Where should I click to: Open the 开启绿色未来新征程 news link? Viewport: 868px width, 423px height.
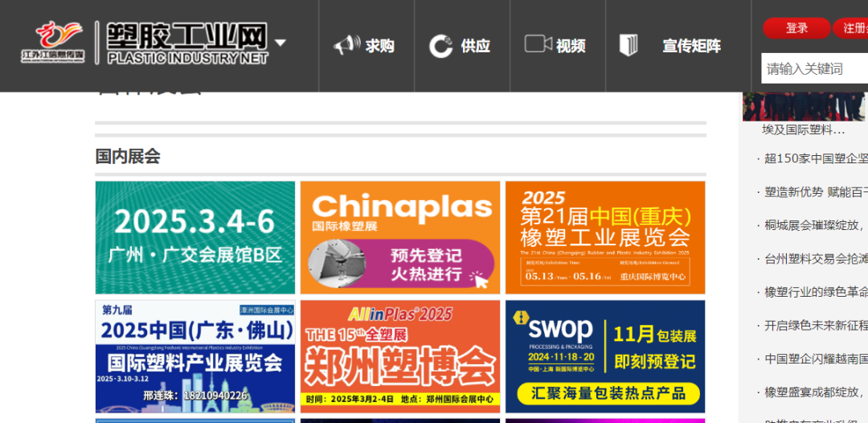(x=815, y=326)
